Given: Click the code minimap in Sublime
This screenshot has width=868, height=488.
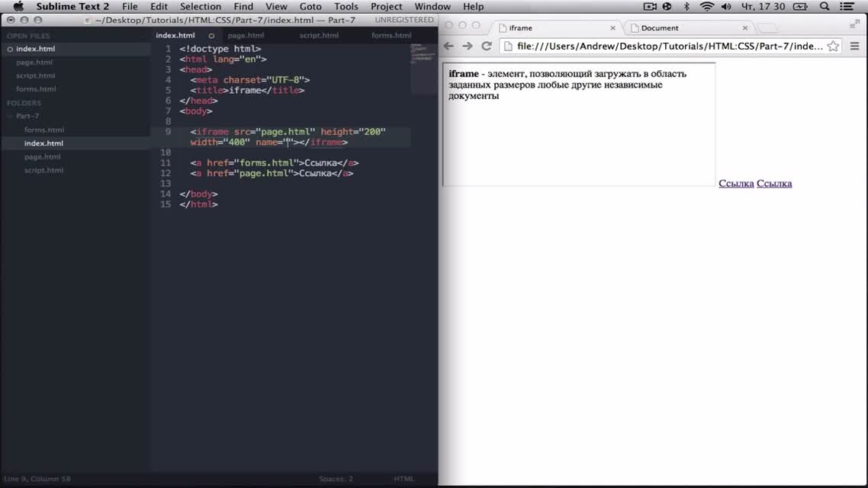Looking at the screenshot, I should 423,56.
